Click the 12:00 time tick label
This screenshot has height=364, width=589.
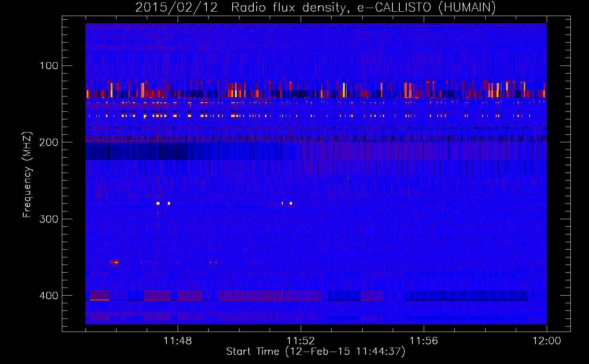[547, 341]
